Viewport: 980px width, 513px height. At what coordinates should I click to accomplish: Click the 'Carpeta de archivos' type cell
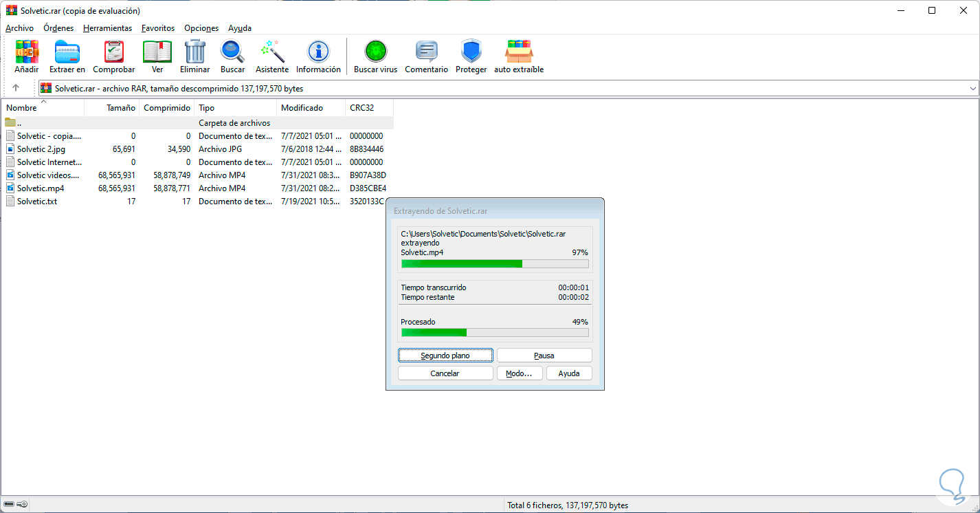234,123
